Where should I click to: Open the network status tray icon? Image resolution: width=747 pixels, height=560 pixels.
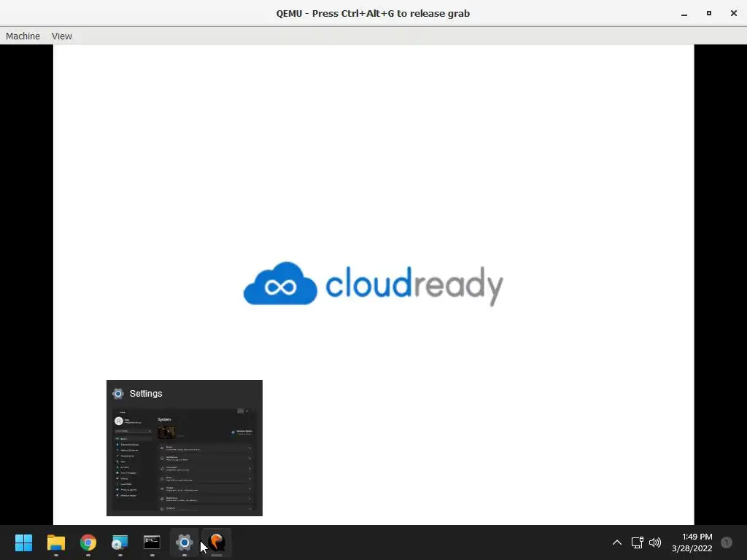tap(637, 542)
